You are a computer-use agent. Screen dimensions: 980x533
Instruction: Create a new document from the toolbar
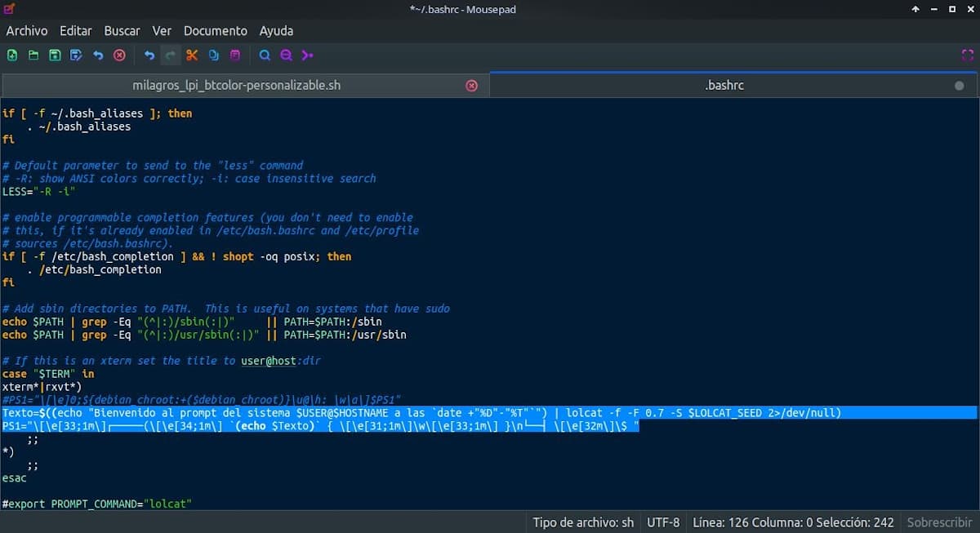click(12, 56)
